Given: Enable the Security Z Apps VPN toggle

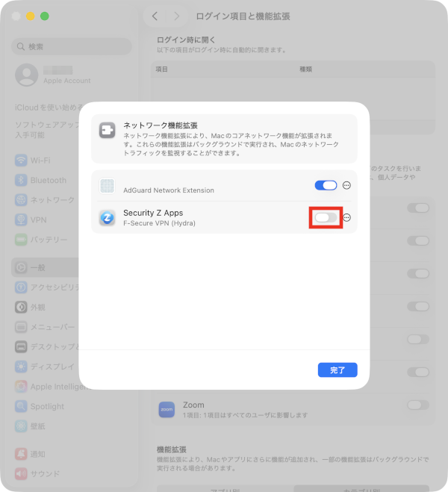Looking at the screenshot, I should (x=326, y=217).
